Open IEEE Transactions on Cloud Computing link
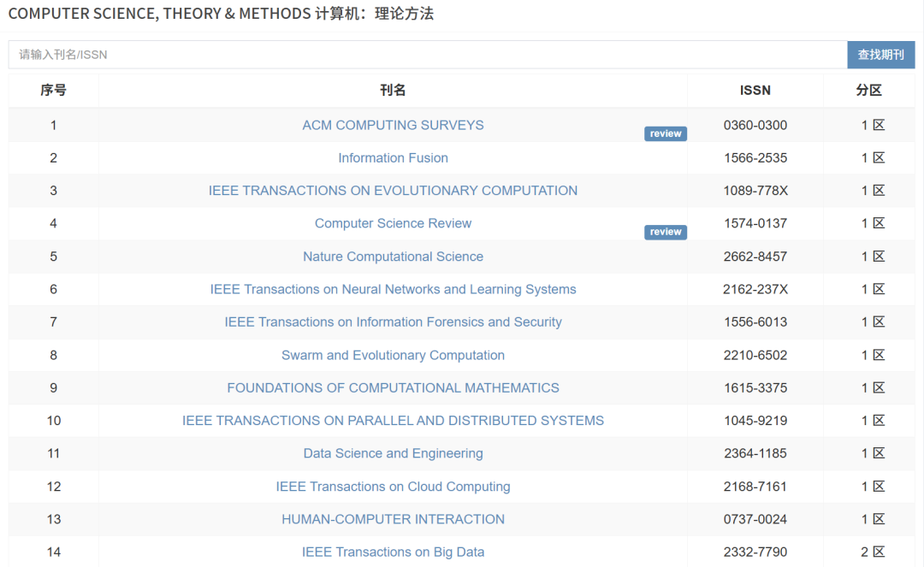 click(393, 487)
